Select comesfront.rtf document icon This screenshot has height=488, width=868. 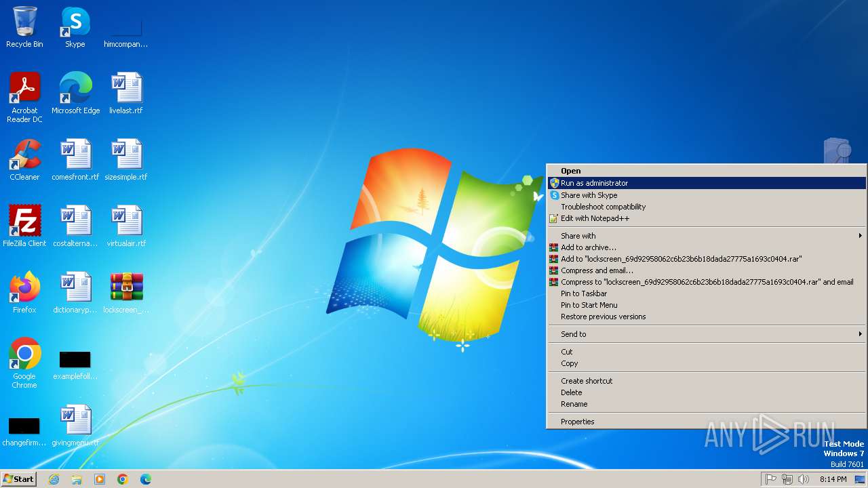pyautogui.click(x=75, y=160)
